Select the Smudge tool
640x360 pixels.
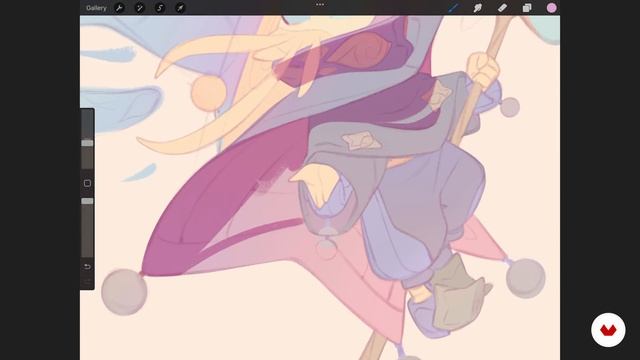tap(478, 8)
